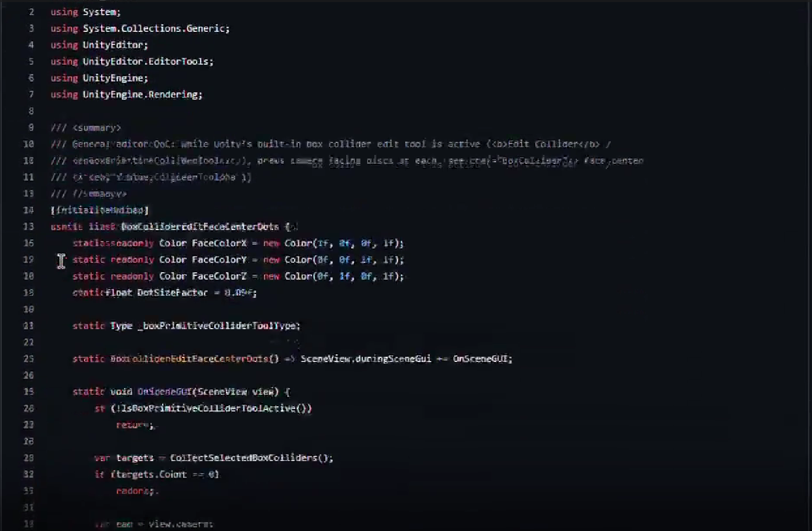This screenshot has width=812, height=531.
Task: Click the CollectSelectedBoxColliders() call
Action: tap(250, 458)
